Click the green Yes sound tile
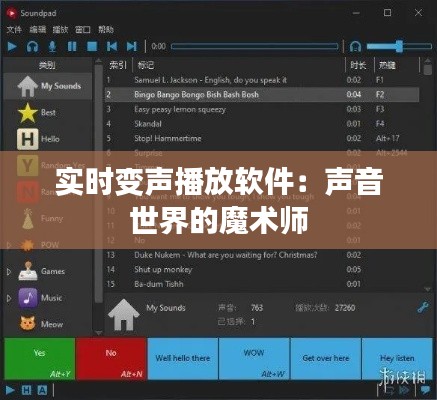This screenshot has height=400, width=437. point(39,359)
